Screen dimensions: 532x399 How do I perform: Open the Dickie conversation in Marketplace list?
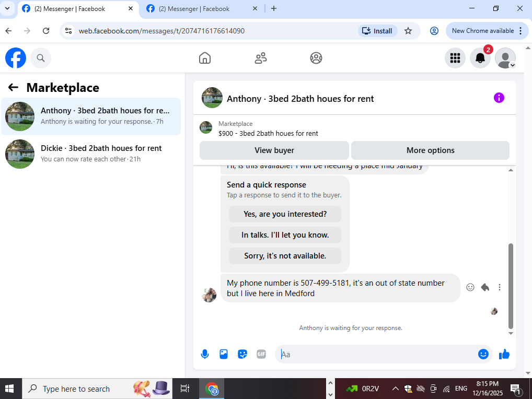pyautogui.click(x=91, y=154)
